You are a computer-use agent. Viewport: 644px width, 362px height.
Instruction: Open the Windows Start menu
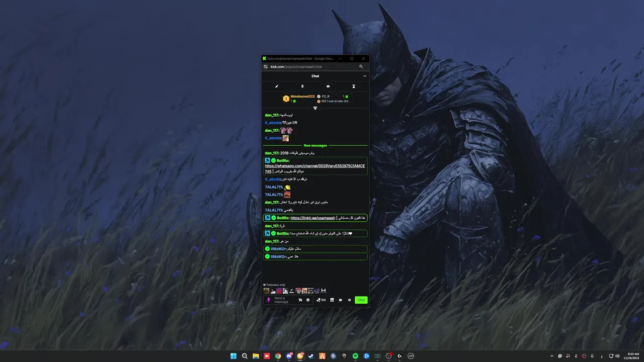233,356
